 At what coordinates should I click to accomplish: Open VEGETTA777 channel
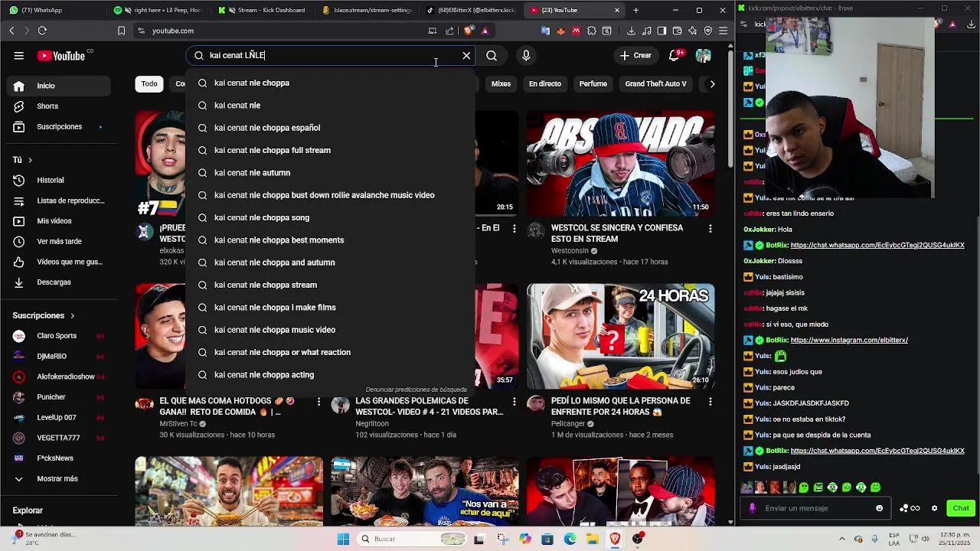click(58, 438)
